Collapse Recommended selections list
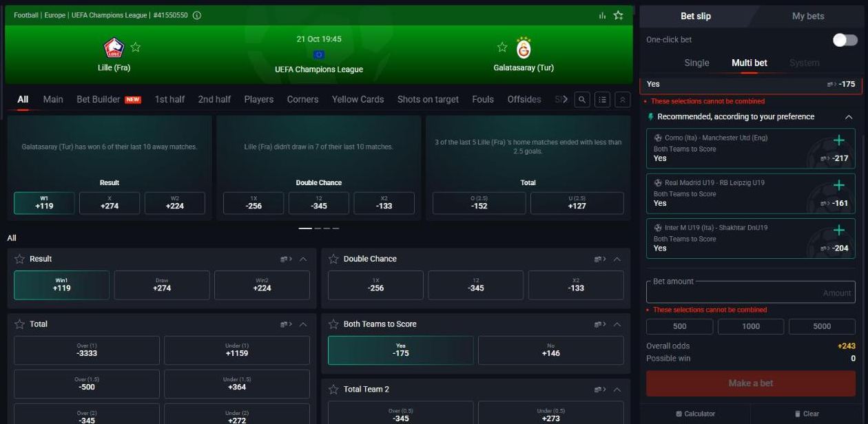This screenshot has width=868, height=424. (x=849, y=117)
